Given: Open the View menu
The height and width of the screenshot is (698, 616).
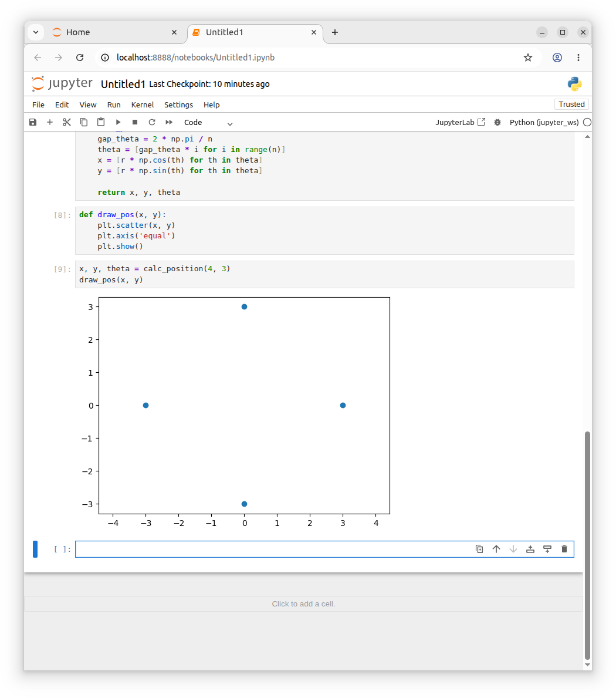Looking at the screenshot, I should (87, 104).
